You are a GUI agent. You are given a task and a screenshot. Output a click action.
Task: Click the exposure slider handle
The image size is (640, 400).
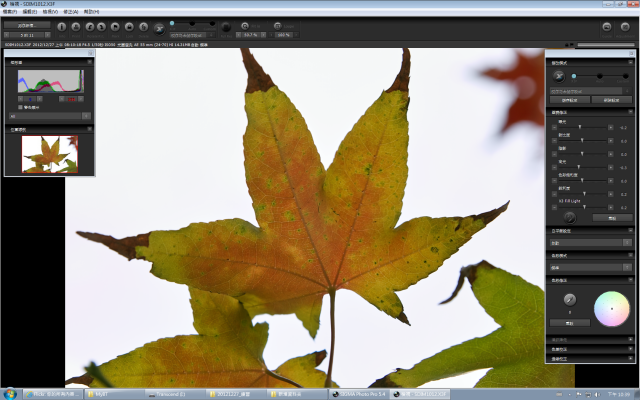coord(580,127)
